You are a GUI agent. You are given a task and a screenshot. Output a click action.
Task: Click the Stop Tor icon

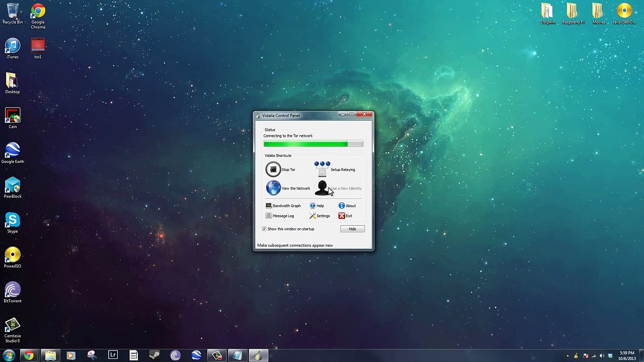tap(273, 169)
